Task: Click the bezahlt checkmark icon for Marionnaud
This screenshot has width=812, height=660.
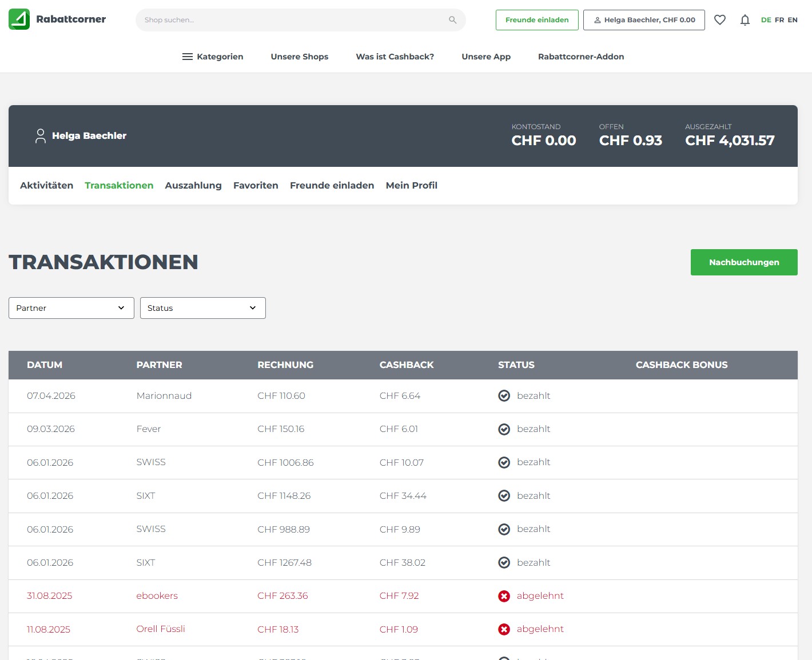Action: [x=504, y=396]
